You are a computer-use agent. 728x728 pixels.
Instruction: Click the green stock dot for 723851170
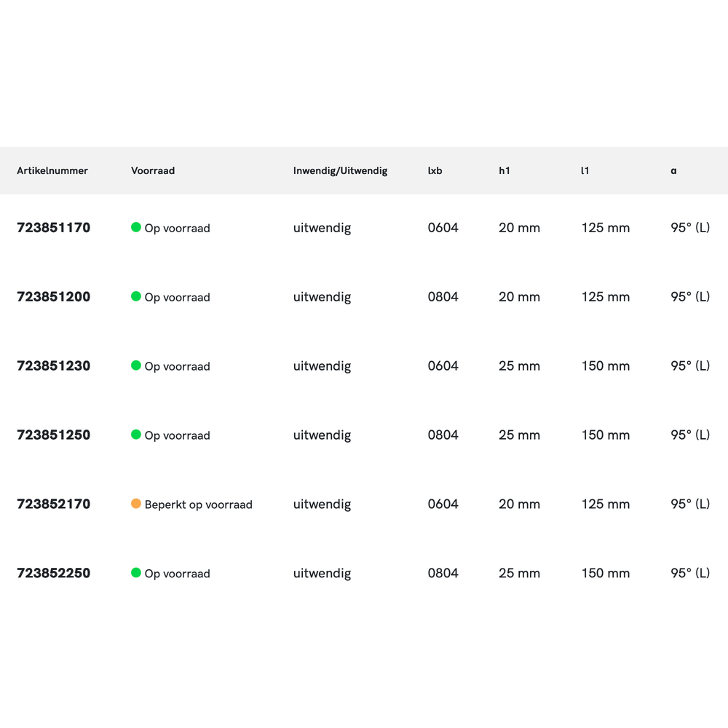(x=135, y=227)
